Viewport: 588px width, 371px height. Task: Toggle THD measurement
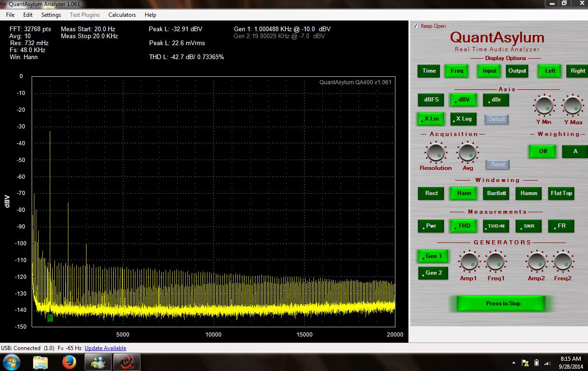point(463,226)
